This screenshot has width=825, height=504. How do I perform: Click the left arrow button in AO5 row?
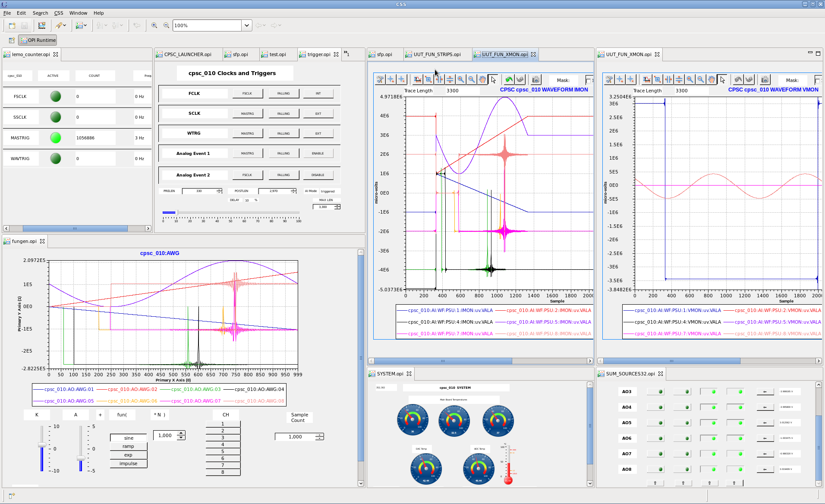pos(765,423)
